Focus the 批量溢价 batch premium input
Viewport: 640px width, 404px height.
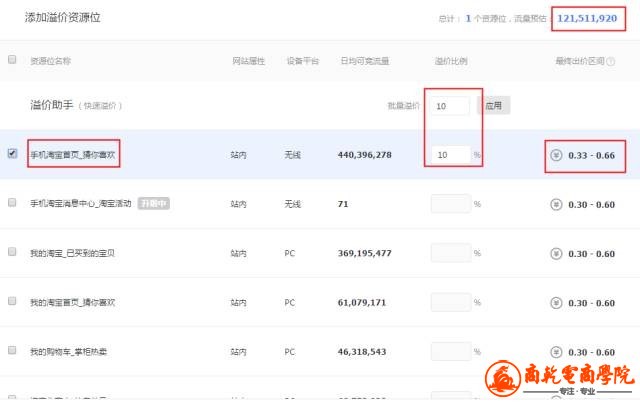[x=450, y=106]
